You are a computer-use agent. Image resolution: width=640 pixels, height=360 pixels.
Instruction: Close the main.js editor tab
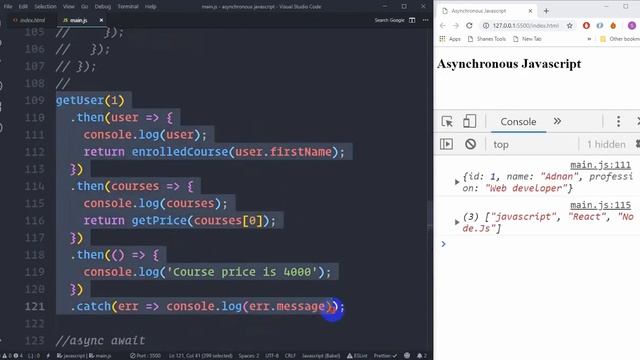point(101,20)
